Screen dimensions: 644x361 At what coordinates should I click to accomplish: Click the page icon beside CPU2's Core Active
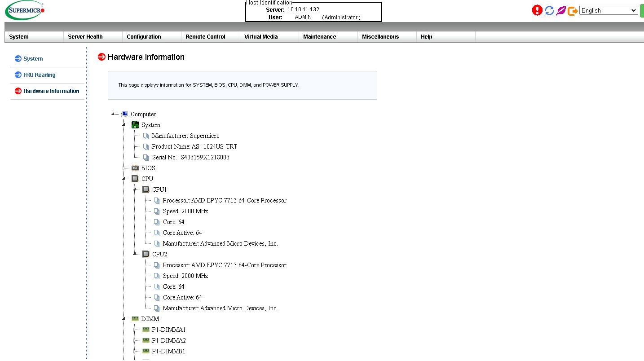pos(157,297)
